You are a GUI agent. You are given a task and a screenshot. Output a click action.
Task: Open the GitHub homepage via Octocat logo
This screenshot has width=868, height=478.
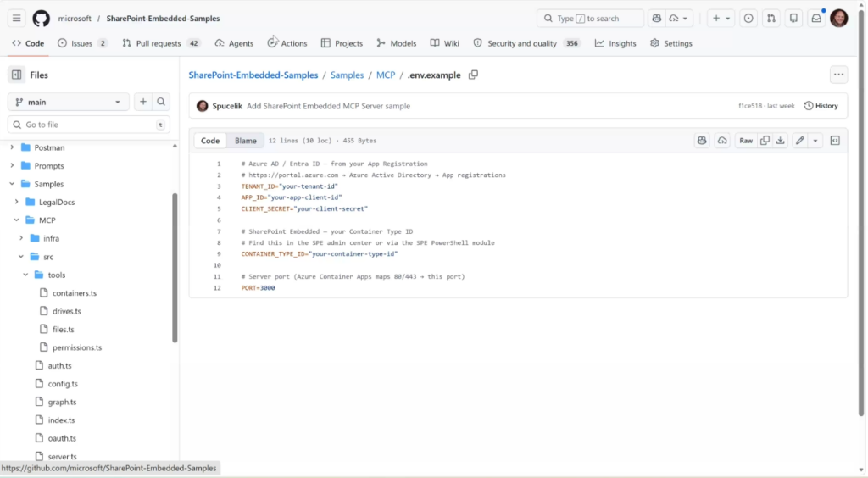pos(41,19)
